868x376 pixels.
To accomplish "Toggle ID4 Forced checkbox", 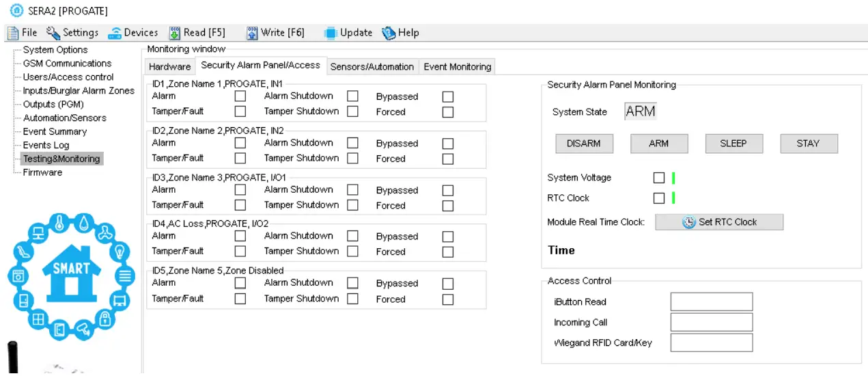I will click(x=448, y=252).
